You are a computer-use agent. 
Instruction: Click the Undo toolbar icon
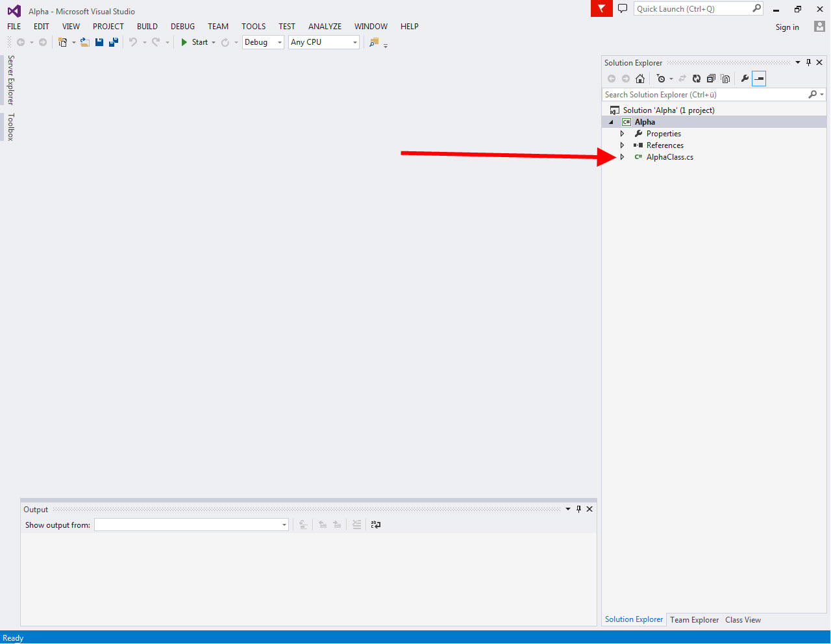pos(133,42)
